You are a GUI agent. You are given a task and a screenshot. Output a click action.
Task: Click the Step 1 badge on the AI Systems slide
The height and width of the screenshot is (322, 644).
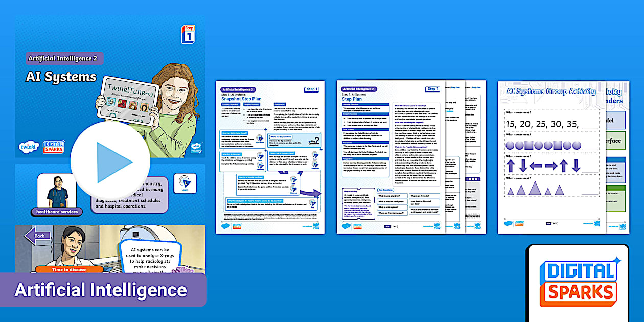click(x=189, y=34)
